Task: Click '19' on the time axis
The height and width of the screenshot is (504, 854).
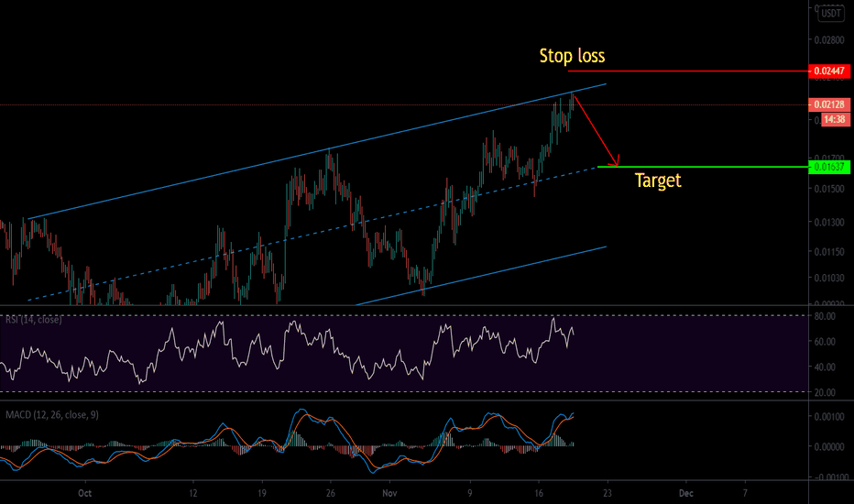Action: pos(262,493)
